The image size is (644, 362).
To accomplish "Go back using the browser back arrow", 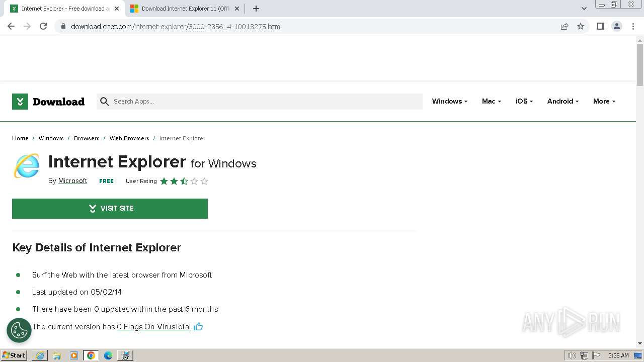I will point(11,26).
